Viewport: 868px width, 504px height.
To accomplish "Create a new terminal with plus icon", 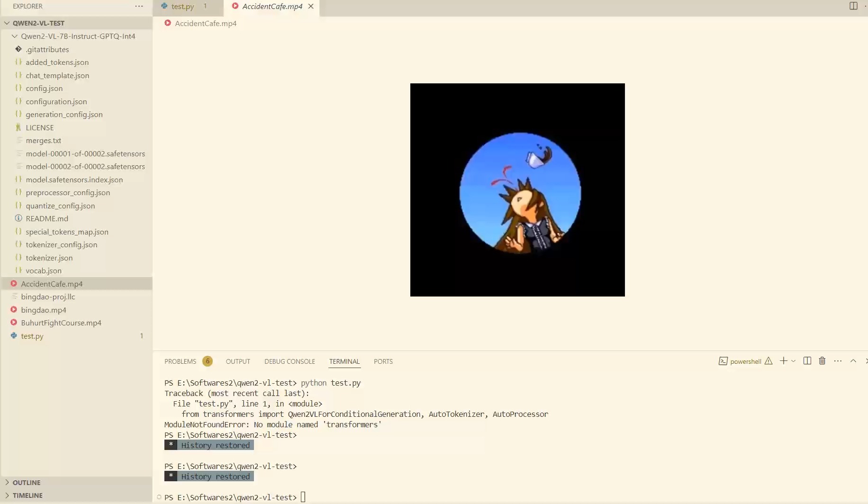I will pyautogui.click(x=783, y=361).
